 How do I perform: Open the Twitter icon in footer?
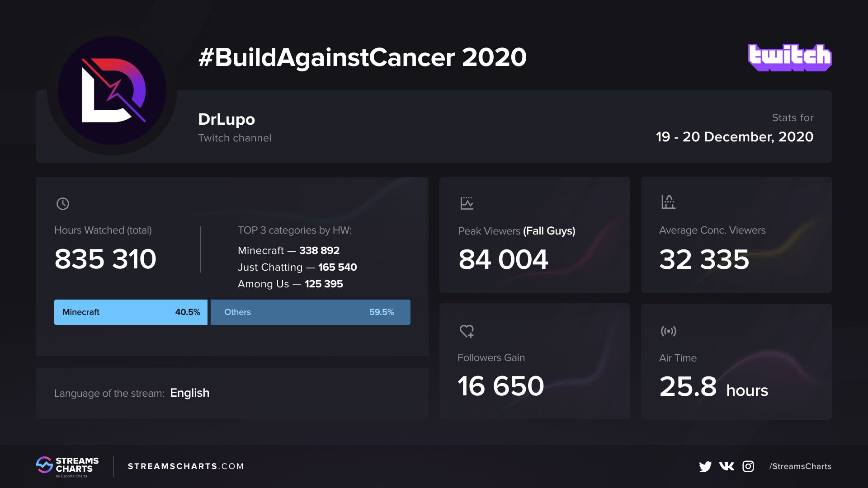coord(705,466)
